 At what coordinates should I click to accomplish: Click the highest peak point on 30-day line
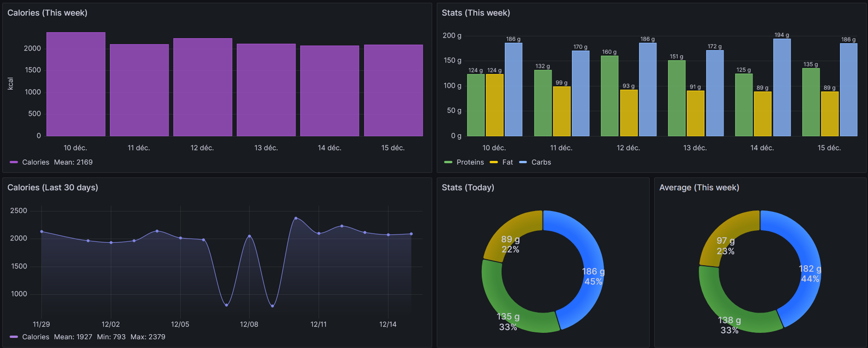[296, 218]
